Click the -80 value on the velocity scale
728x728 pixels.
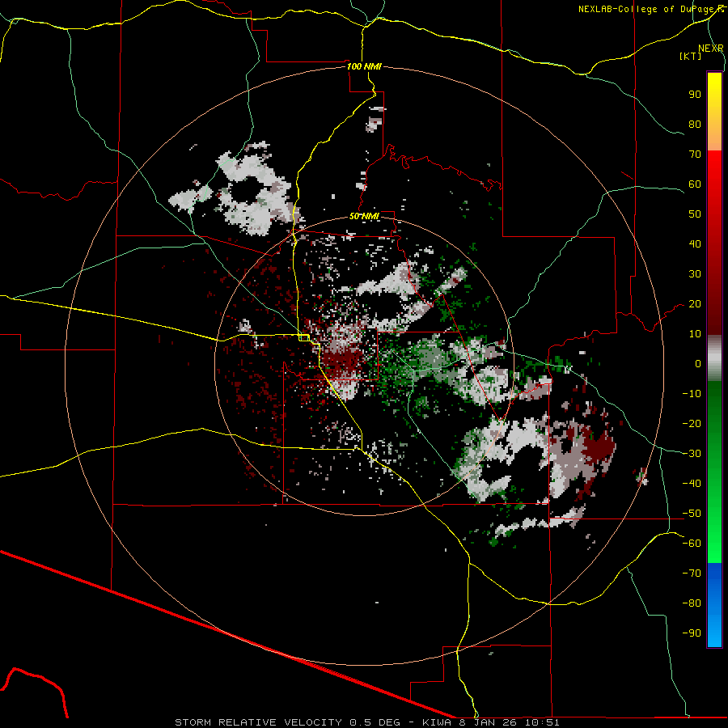[x=692, y=603]
